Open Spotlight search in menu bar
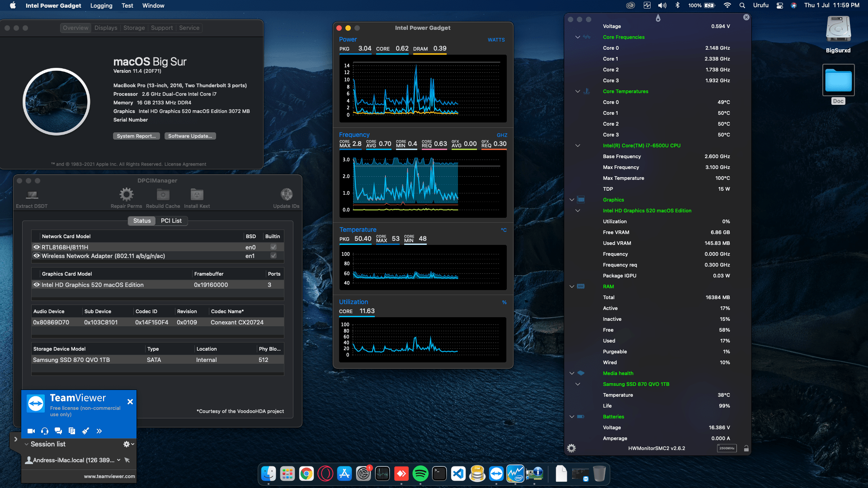 [742, 5]
